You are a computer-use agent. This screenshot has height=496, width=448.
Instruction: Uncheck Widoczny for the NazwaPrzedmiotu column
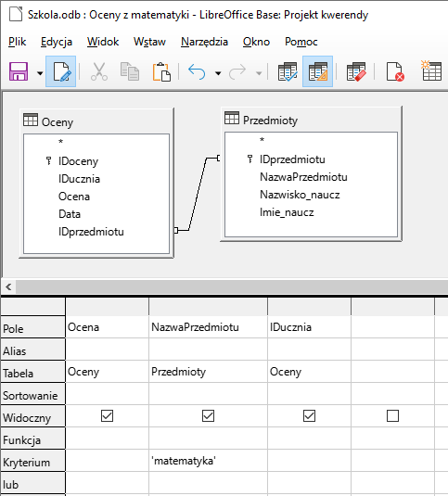coord(208,415)
